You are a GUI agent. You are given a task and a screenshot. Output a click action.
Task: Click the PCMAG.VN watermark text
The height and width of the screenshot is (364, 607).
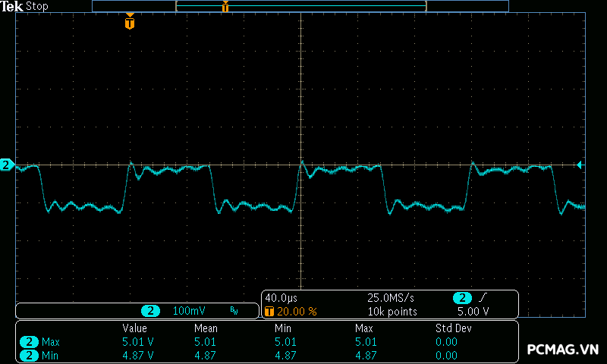pos(563,350)
